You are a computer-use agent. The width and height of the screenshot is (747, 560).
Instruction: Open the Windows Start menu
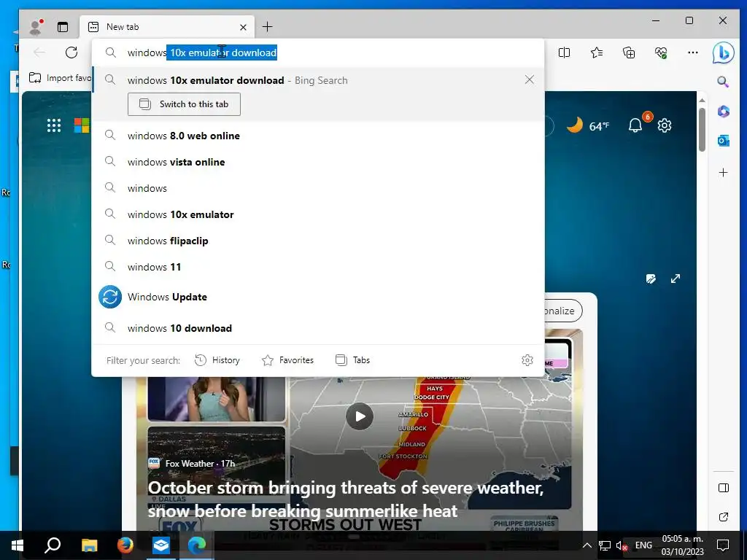[18, 545]
